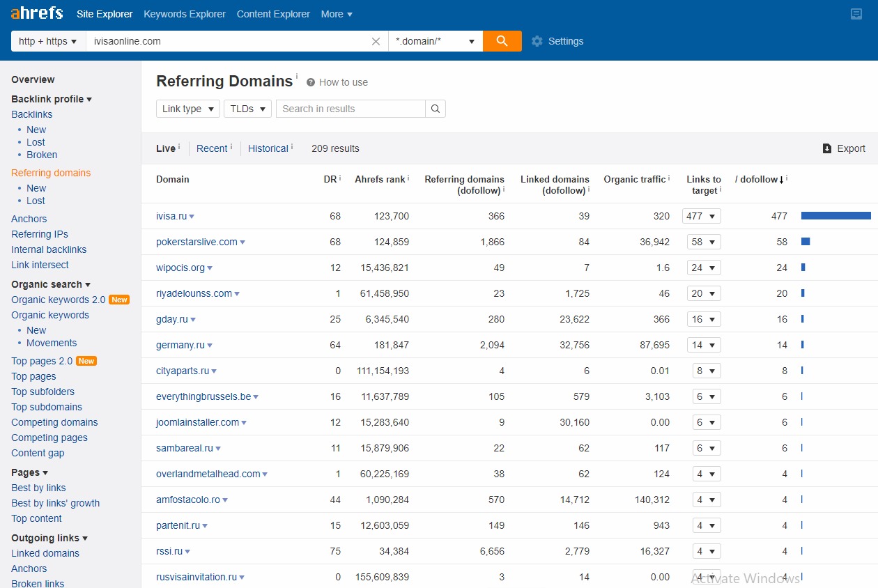Open Keywords Explorer from top navigation
Viewport: 878px width, 588px height.
pos(184,13)
